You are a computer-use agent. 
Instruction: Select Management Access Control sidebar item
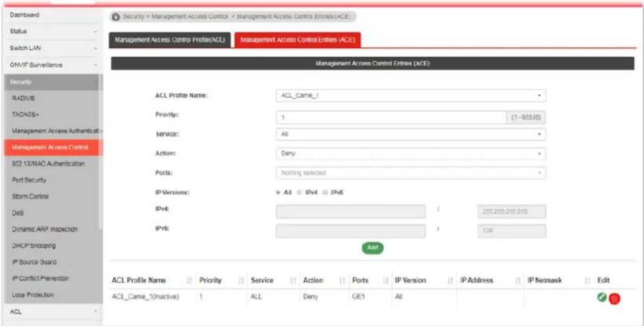pyautogui.click(x=54, y=147)
